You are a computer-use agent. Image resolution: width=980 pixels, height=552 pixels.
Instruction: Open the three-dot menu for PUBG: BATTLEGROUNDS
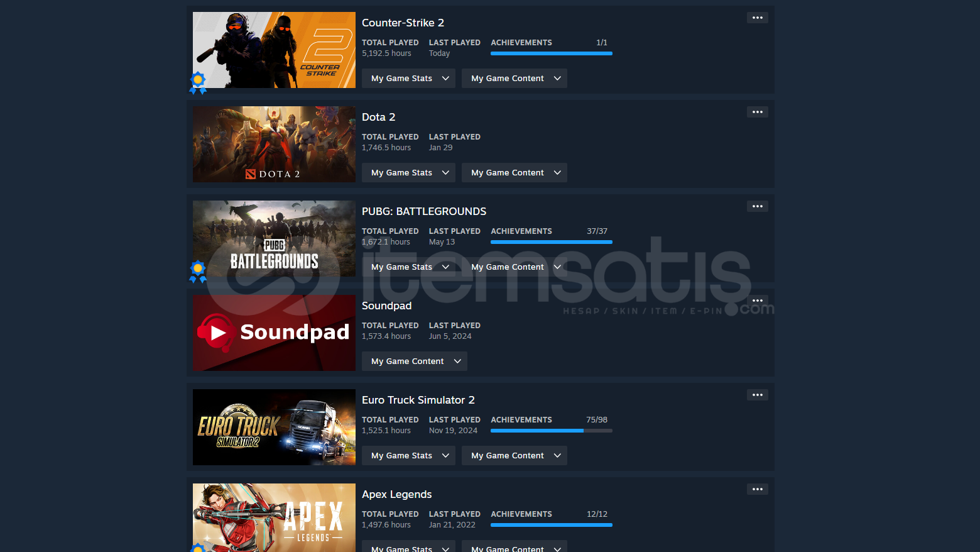pyautogui.click(x=757, y=206)
